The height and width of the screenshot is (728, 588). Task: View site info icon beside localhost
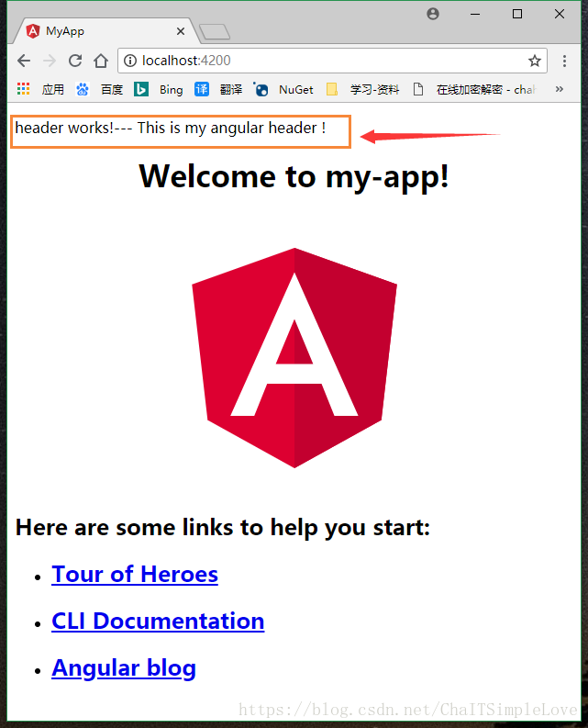(130, 61)
